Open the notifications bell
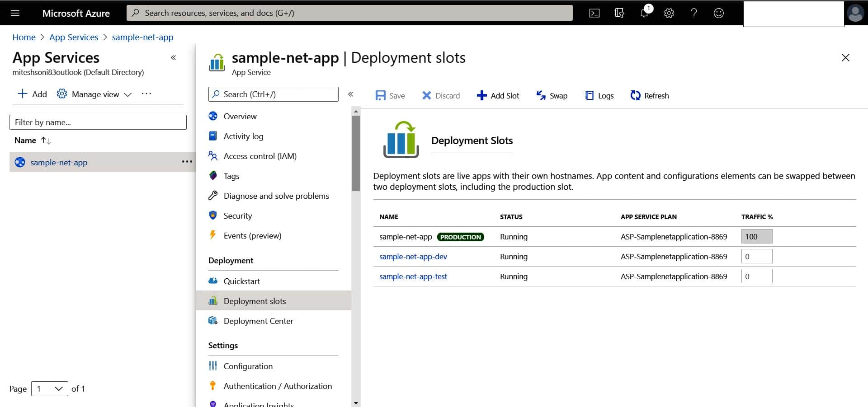 644,13
